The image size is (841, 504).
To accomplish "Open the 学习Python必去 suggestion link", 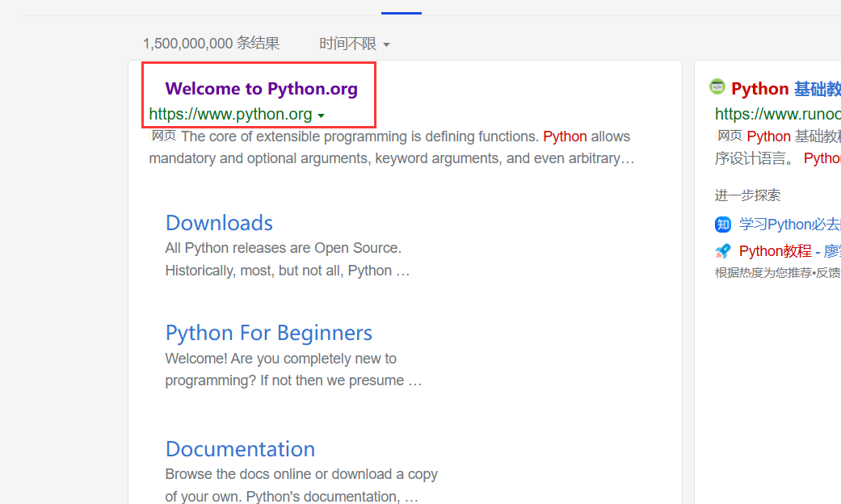I will point(789,224).
